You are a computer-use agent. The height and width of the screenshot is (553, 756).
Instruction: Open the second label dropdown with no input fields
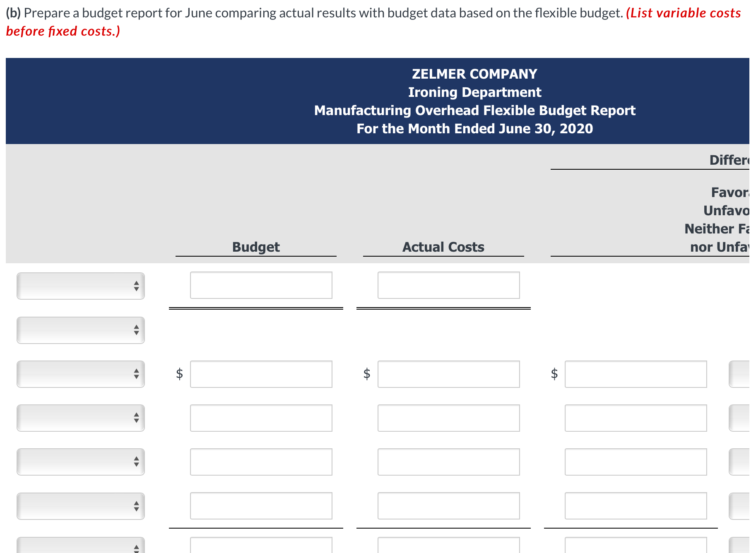point(81,330)
